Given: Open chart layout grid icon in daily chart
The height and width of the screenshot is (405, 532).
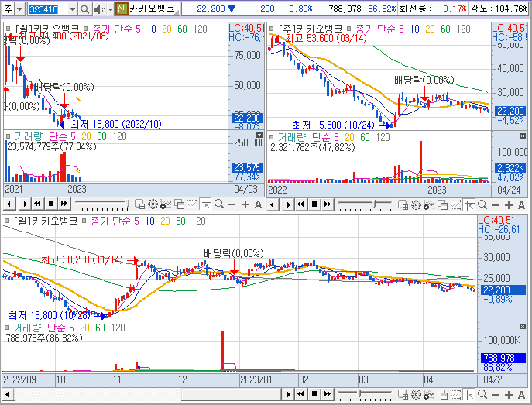Looking at the screenshot, I should [403, 394].
